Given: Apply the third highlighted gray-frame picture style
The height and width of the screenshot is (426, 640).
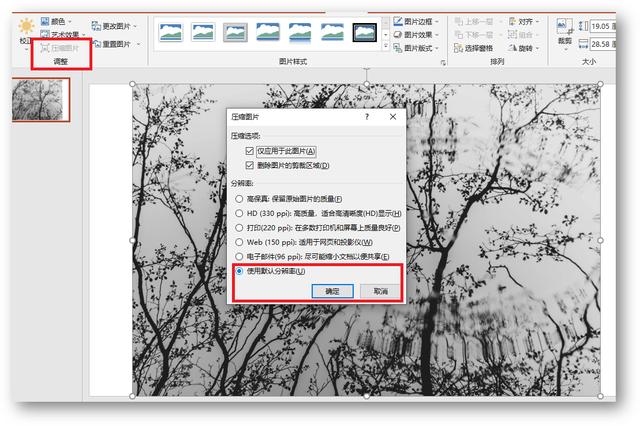Looking at the screenshot, I should (235, 32).
